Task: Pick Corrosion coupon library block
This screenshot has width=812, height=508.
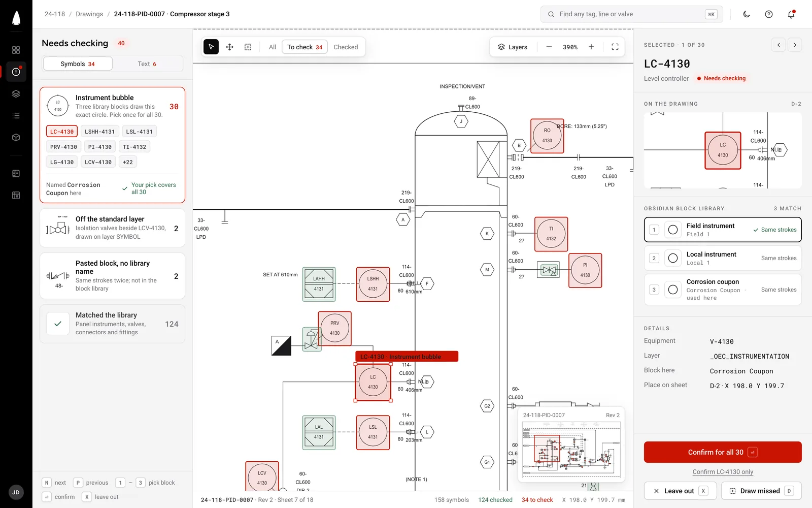Action: [723, 290]
